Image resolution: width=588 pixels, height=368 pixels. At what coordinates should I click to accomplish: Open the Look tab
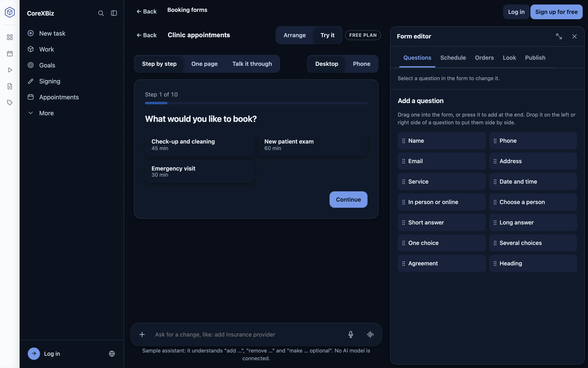509,58
